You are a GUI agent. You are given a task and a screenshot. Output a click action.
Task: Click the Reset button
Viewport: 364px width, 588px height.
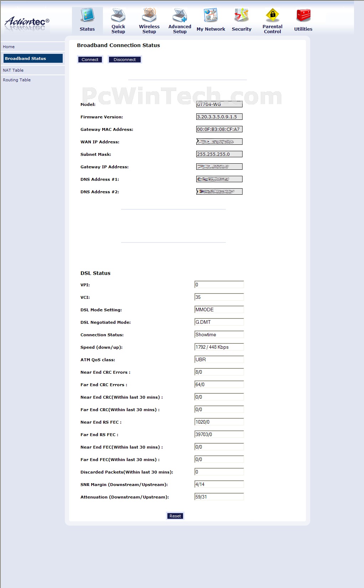[175, 516]
